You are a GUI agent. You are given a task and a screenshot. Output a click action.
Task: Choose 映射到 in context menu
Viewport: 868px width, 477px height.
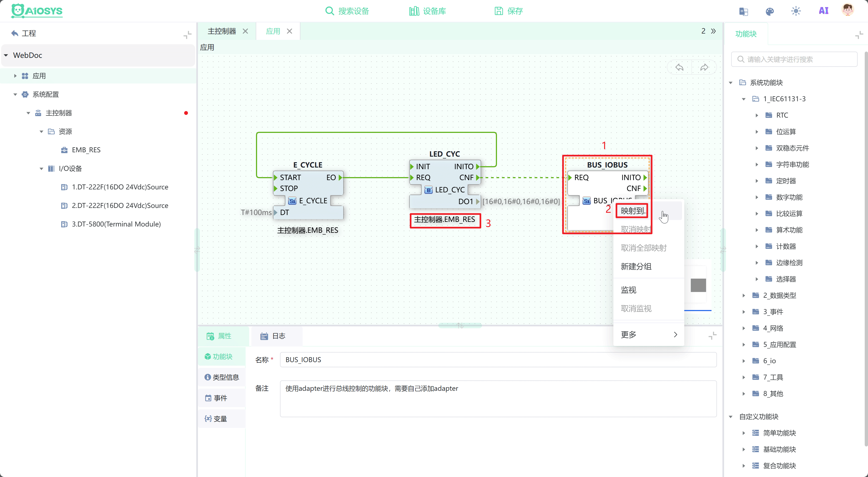(648, 211)
